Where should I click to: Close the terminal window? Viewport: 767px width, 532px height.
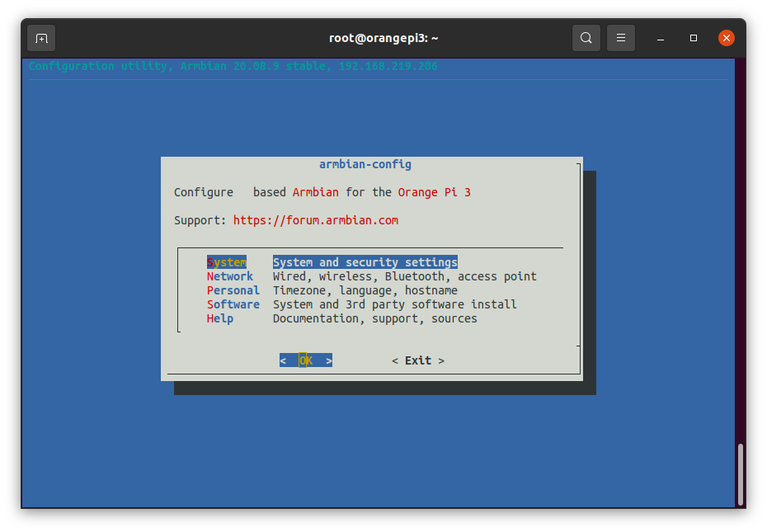click(x=727, y=38)
